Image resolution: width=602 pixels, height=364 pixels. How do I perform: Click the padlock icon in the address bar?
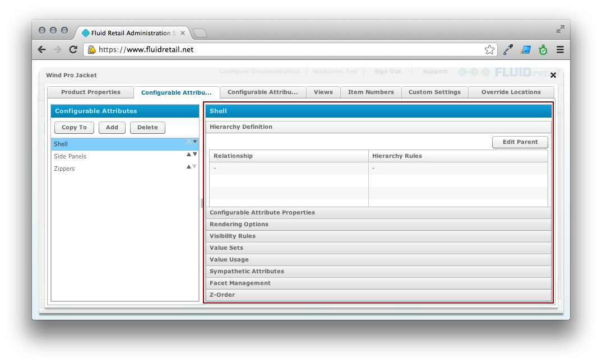tap(91, 49)
